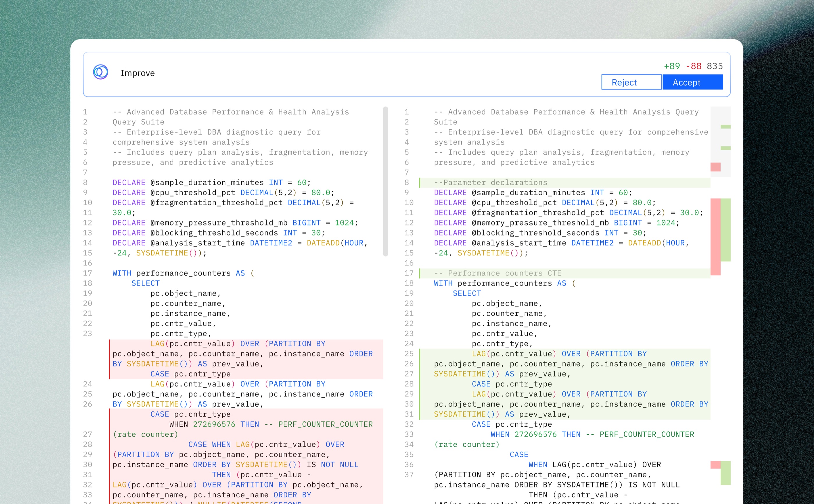The image size is (814, 504).
Task: Click left pane first comment header line
Action: click(231, 112)
